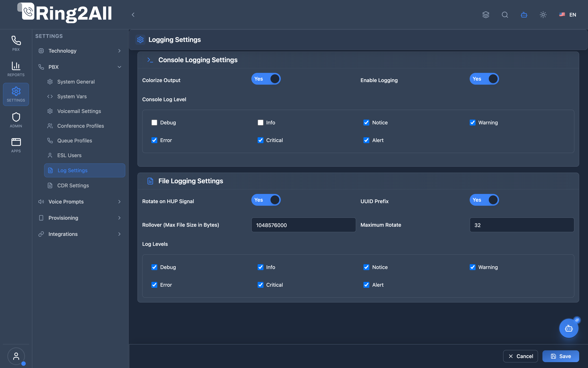588x368 pixels.
Task: Click the Save button
Action: [x=561, y=356]
